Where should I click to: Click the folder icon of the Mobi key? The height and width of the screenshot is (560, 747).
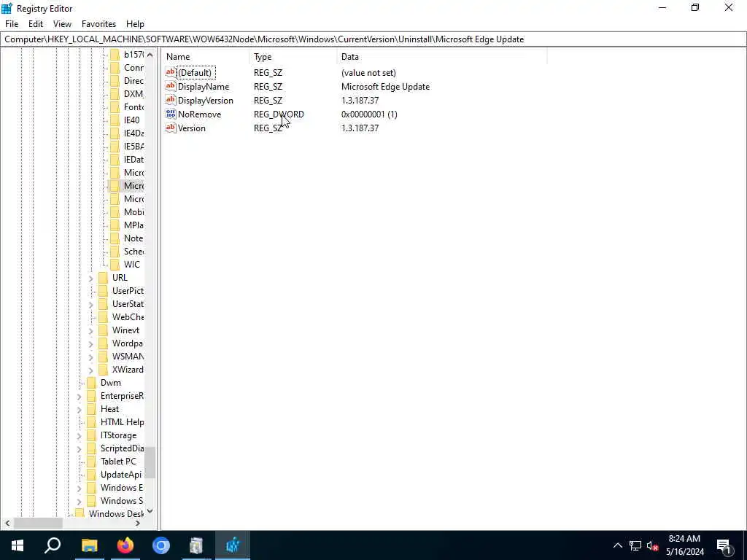click(115, 212)
